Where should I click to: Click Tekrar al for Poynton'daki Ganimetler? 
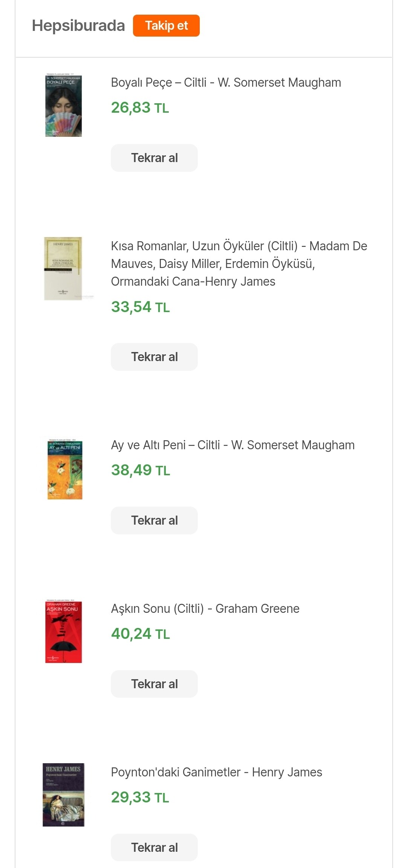click(x=154, y=847)
